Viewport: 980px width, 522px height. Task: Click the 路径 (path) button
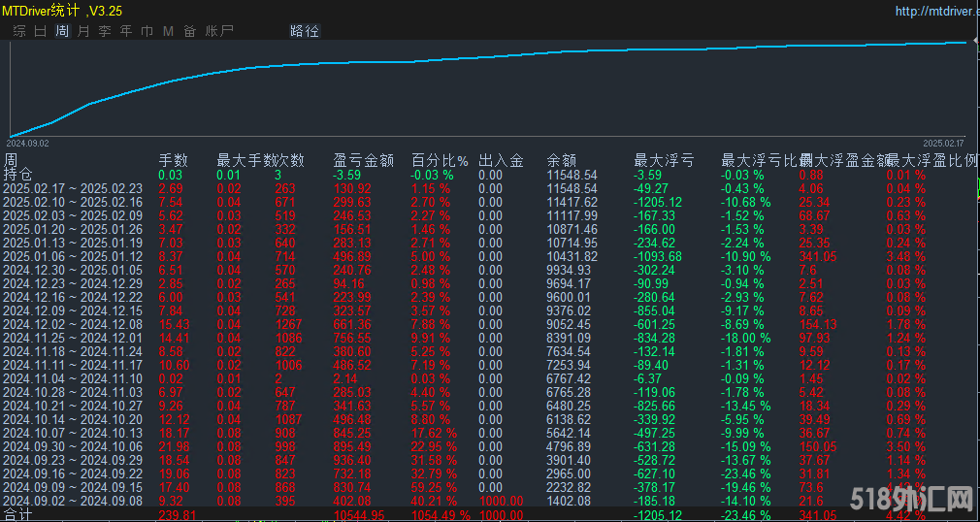pyautogui.click(x=304, y=31)
